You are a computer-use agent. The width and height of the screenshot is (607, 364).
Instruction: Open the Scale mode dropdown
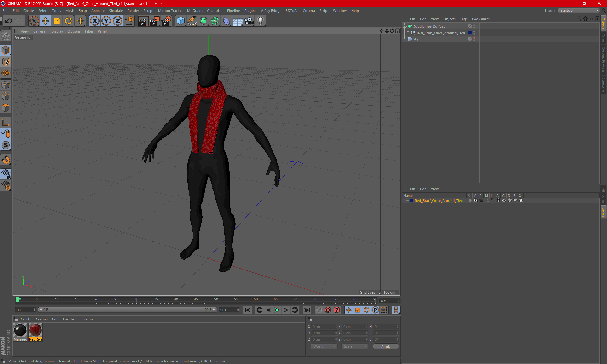click(x=355, y=346)
